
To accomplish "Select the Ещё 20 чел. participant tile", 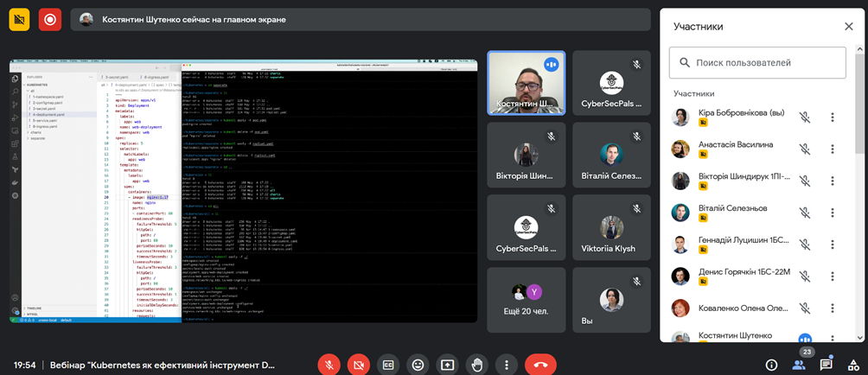I will [x=526, y=300].
